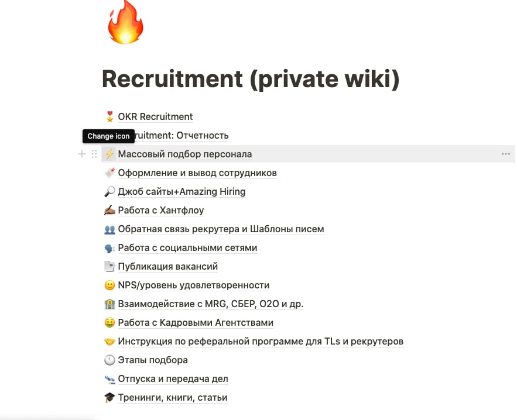517x420 pixels.
Task: Click the handshake icon beside Инструкция по реферальной
Action: coord(109,341)
